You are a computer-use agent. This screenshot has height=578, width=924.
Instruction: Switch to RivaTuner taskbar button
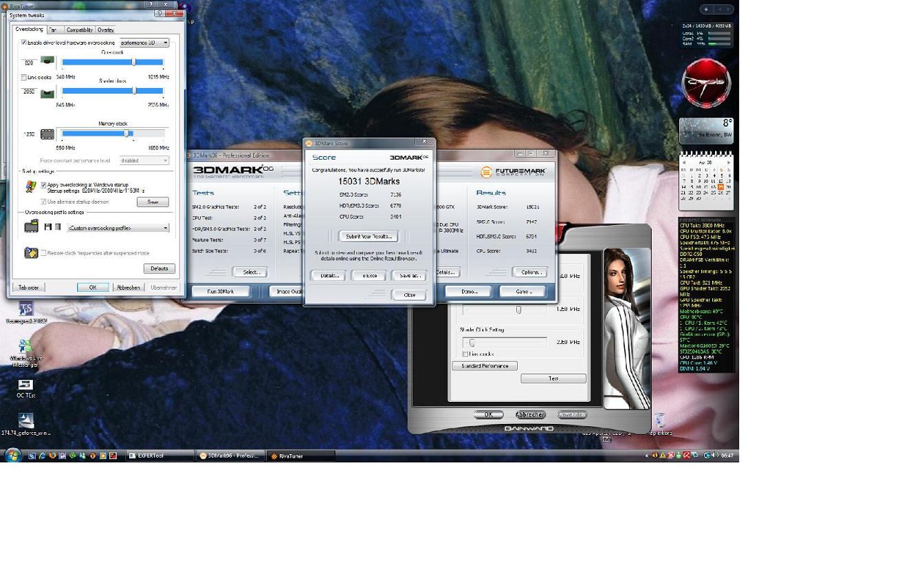click(x=301, y=456)
